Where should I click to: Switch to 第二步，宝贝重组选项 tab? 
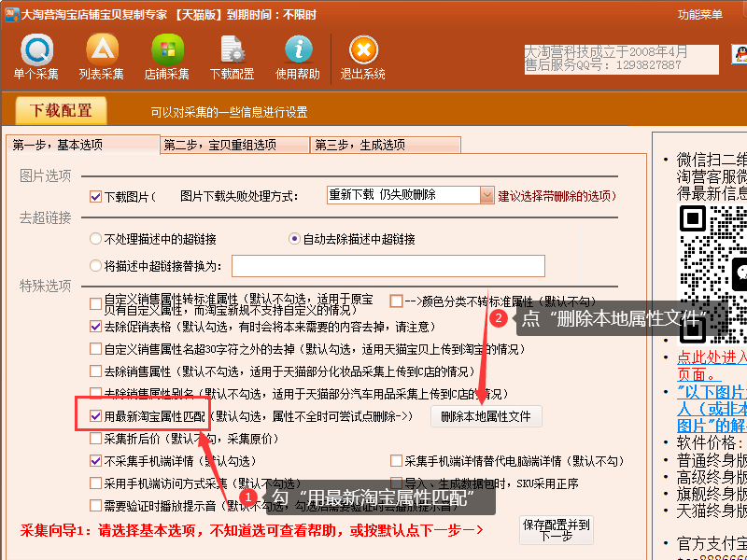click(x=233, y=145)
